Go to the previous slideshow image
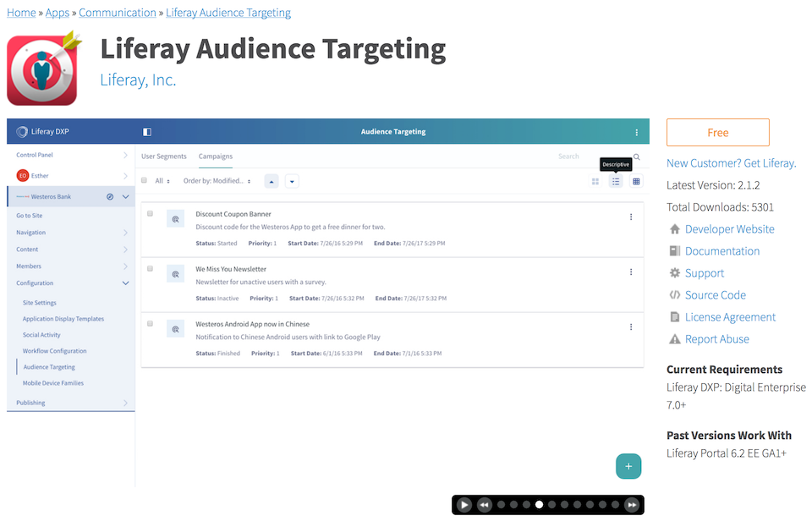The image size is (812, 521). 484,505
